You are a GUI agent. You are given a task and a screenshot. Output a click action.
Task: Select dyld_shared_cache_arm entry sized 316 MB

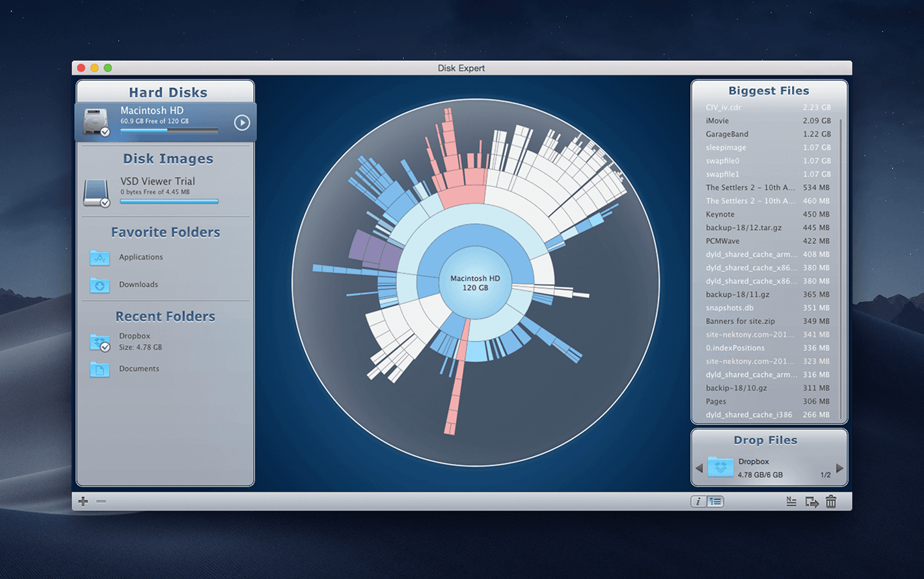click(x=768, y=375)
